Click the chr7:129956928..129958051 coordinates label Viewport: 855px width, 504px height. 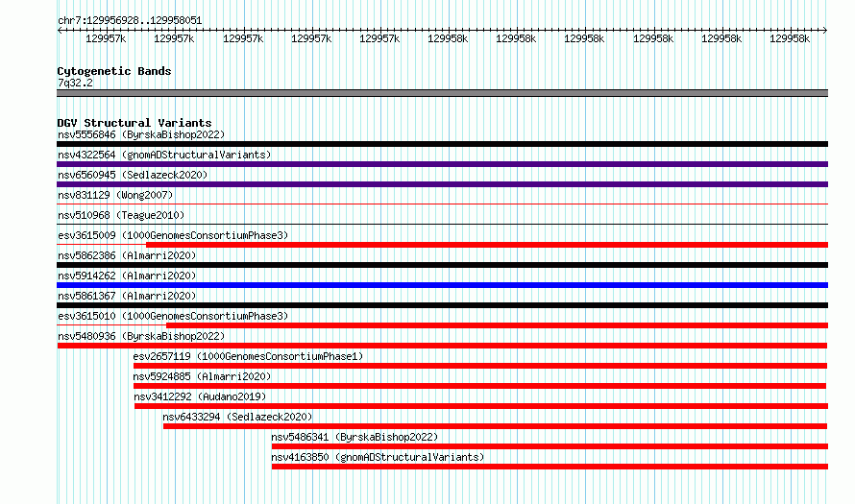(x=130, y=20)
